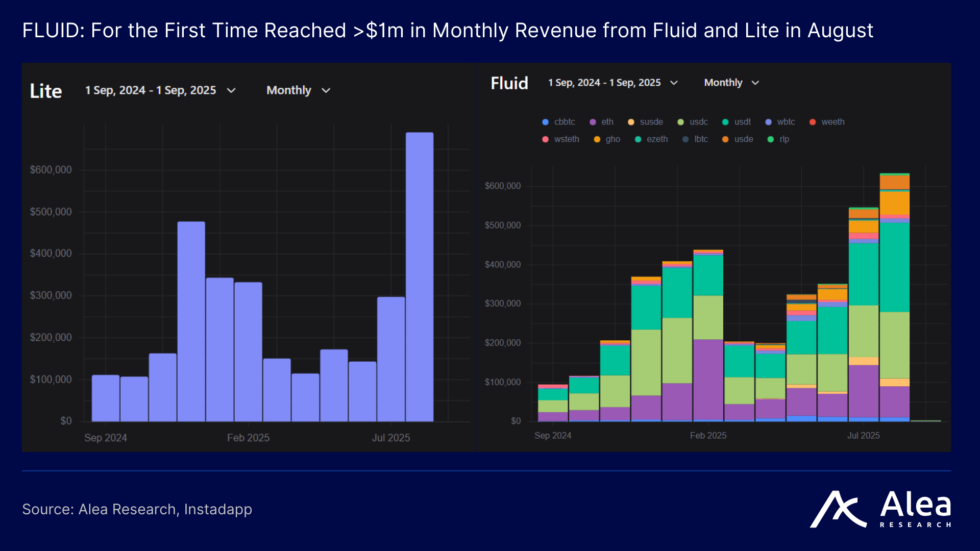This screenshot has height=551, width=980.
Task: Click the $400,000 label on Fluid axis
Action: (503, 265)
